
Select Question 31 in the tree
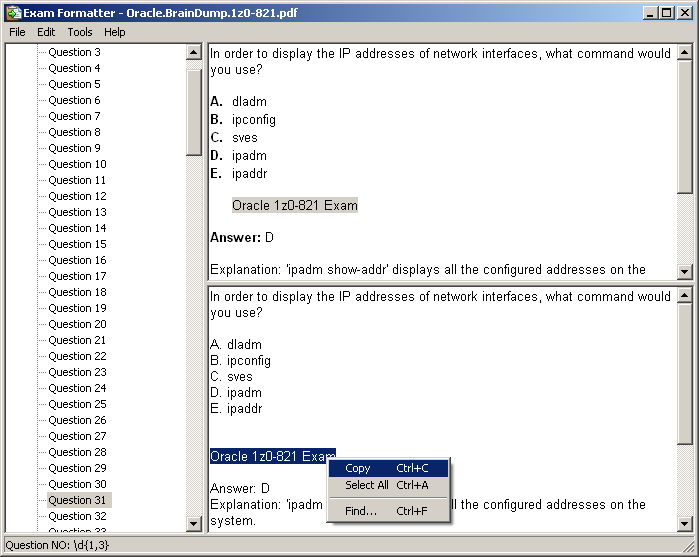click(x=77, y=500)
